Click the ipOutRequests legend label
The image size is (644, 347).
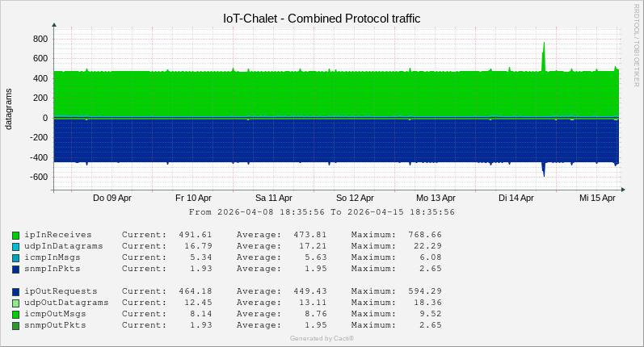(x=61, y=291)
